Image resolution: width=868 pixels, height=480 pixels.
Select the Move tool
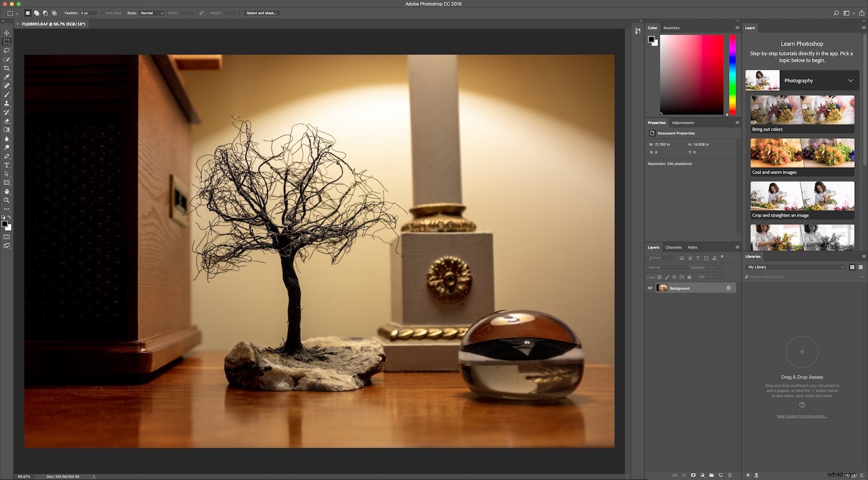7,33
